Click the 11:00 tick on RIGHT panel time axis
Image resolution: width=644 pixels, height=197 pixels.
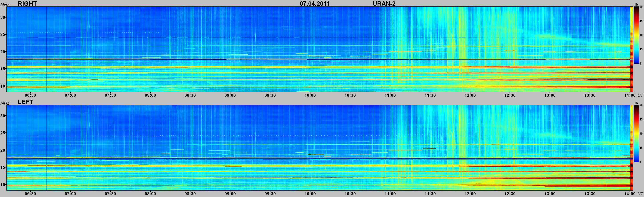click(390, 95)
